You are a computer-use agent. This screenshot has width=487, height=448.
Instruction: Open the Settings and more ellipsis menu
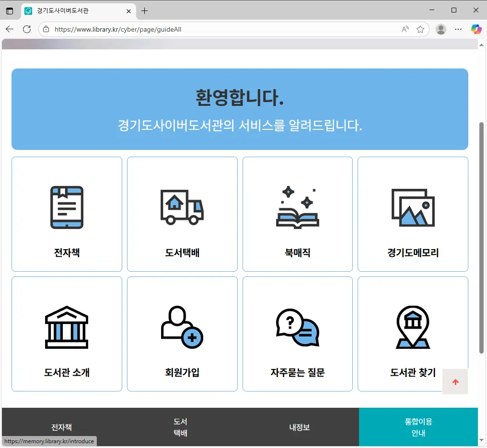tap(458, 29)
